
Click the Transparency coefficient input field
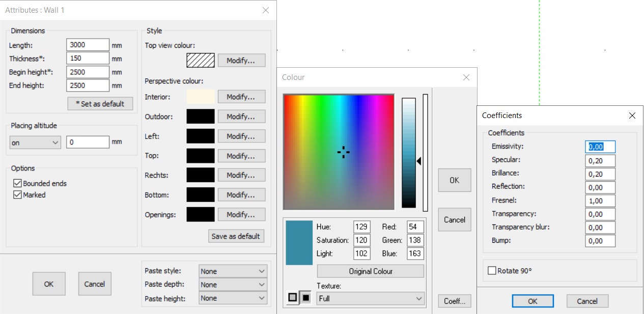click(600, 214)
